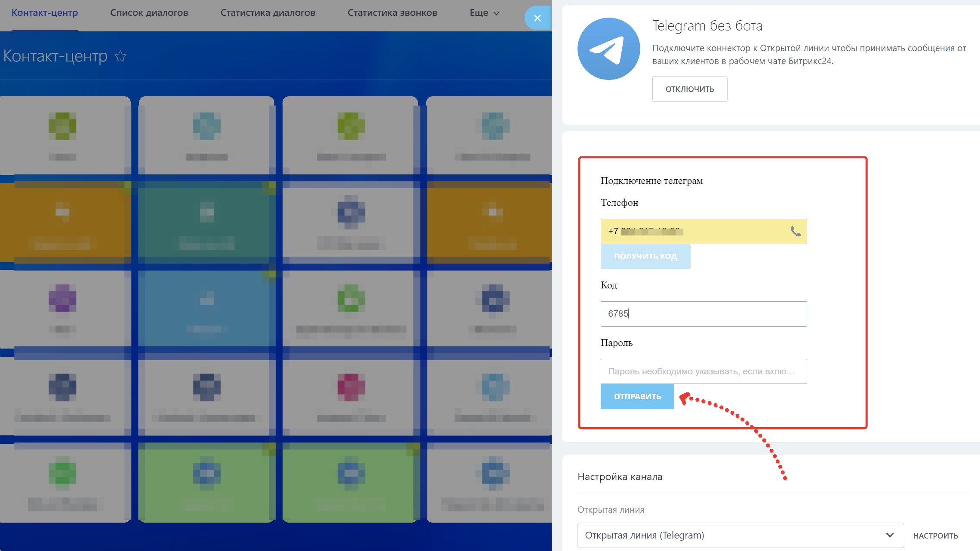
Task: Click the chevron arrow in the open line selector
Action: click(x=890, y=535)
